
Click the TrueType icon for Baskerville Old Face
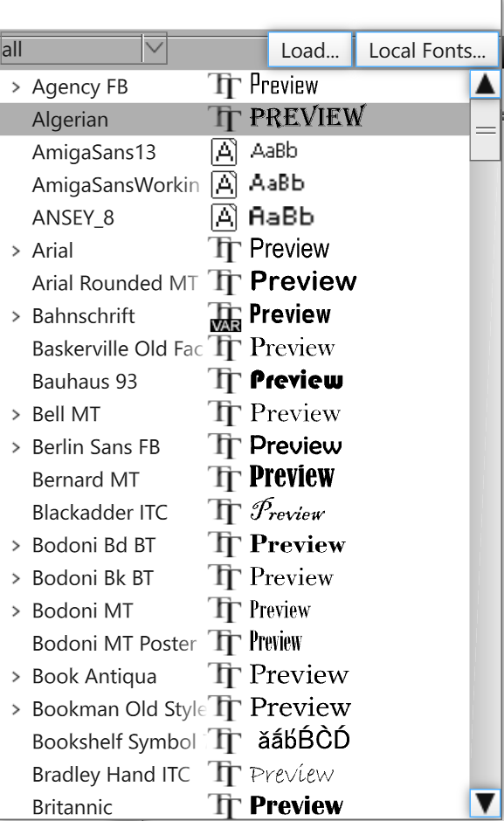[224, 348]
